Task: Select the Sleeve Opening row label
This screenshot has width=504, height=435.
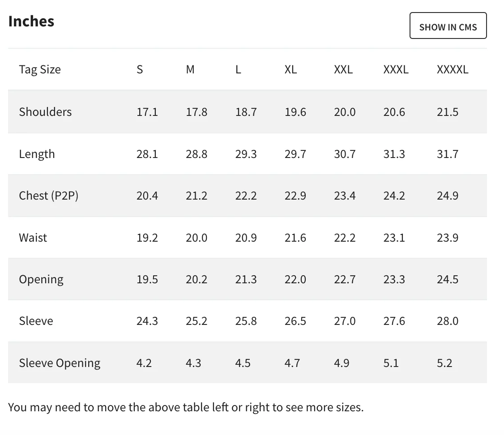Action: [x=60, y=362]
